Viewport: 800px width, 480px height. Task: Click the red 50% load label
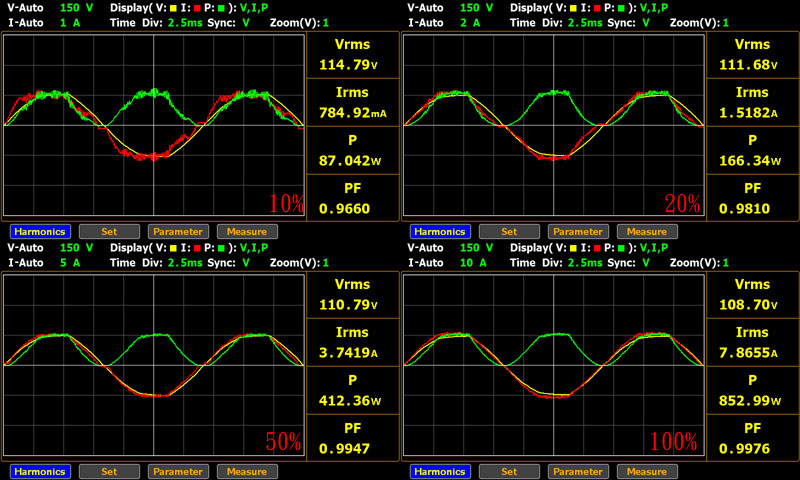coord(284,441)
